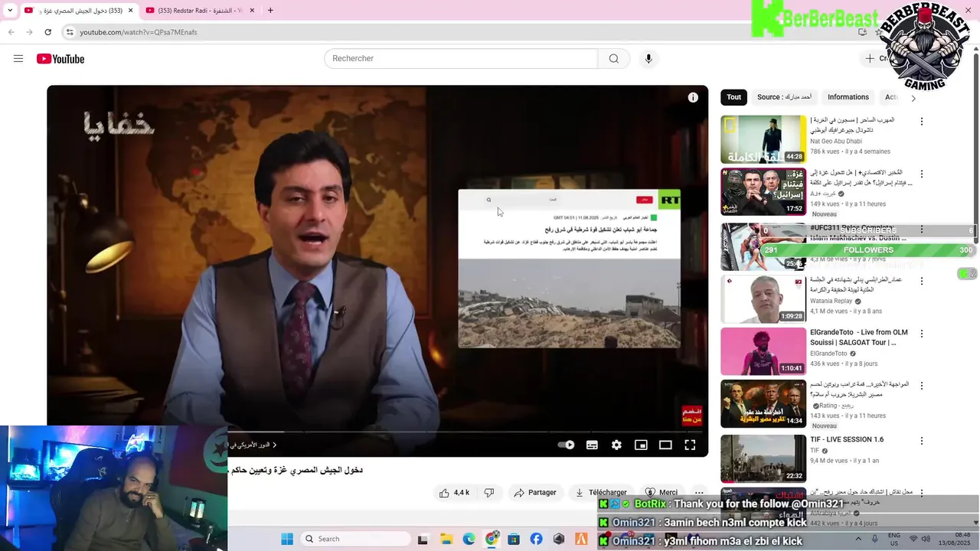980x551 pixels.
Task: Open Microsoft Store from the taskbar
Action: coord(514,540)
